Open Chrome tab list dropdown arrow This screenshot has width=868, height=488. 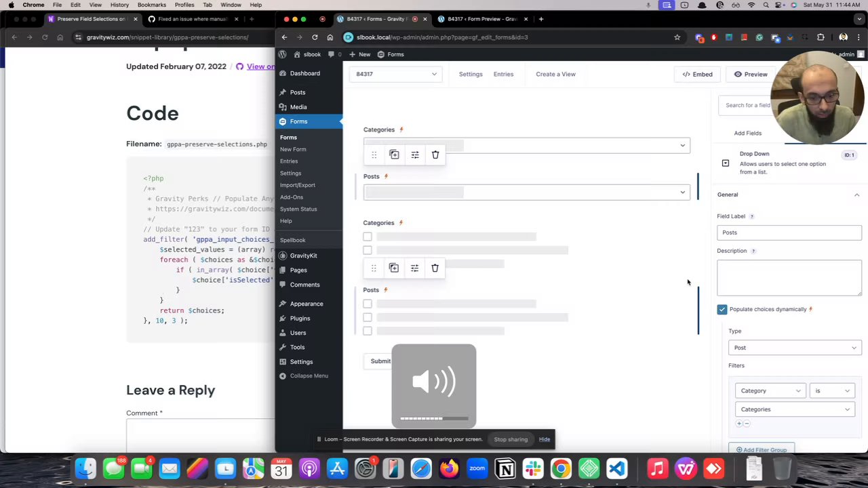point(860,19)
